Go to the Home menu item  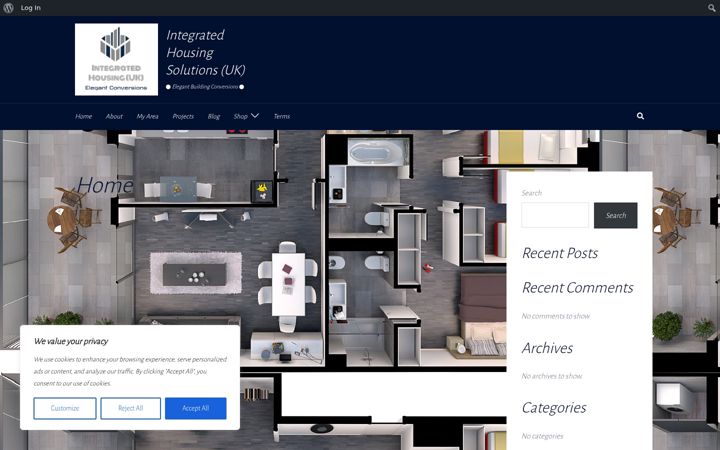(84, 117)
